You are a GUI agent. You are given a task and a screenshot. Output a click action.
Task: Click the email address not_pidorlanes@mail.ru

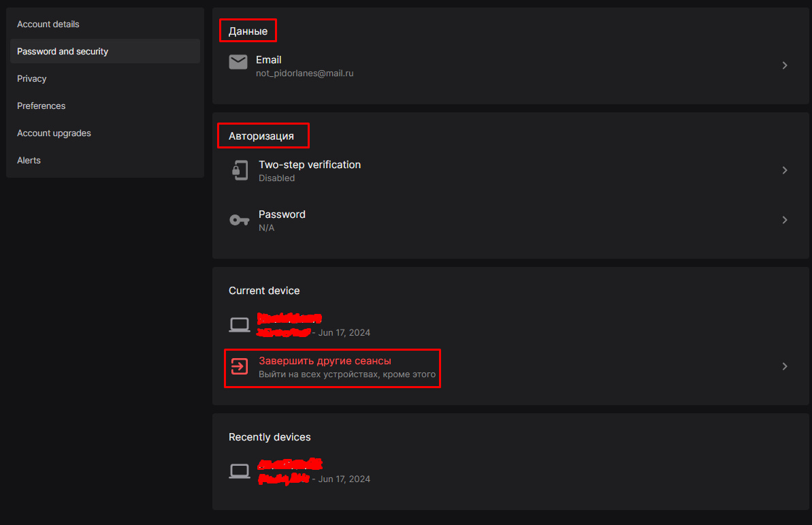(304, 73)
